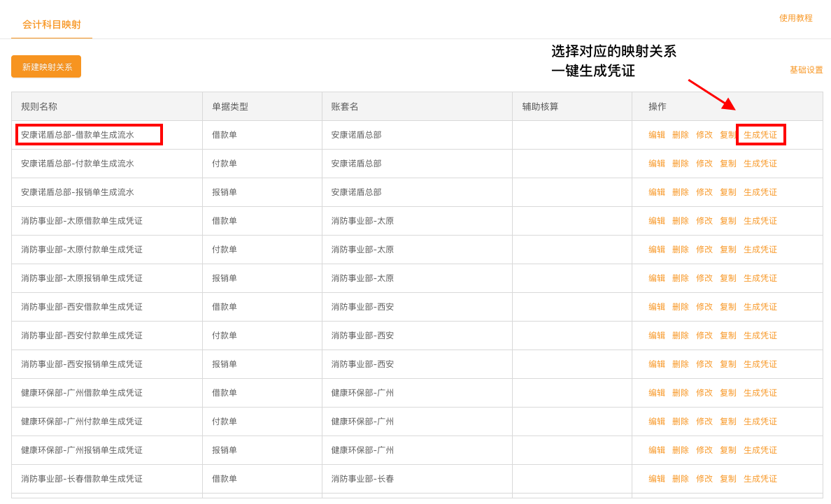Viewport: 831px width, 504px height.
Task: Click 生成凭证 for 消防事业部-太原报销单生成凭证
Action: tap(760, 278)
